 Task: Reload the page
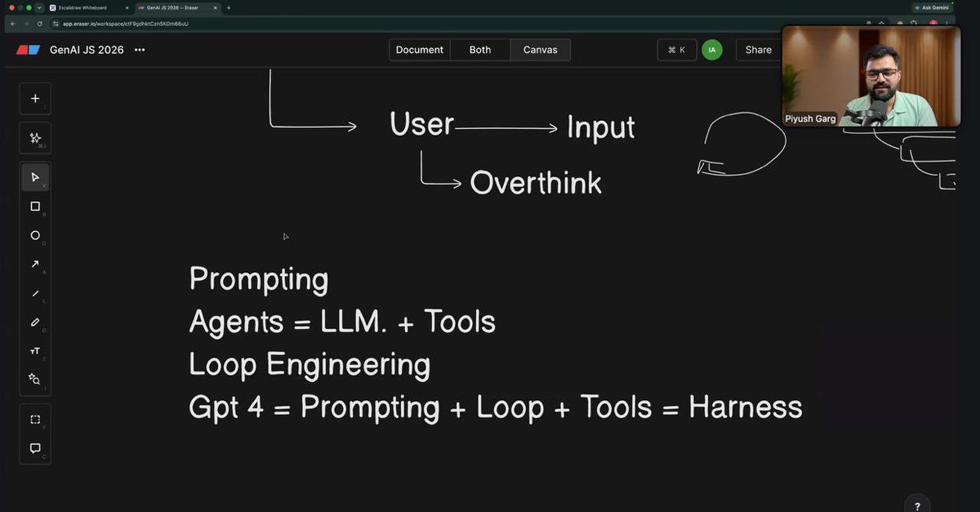[39, 24]
